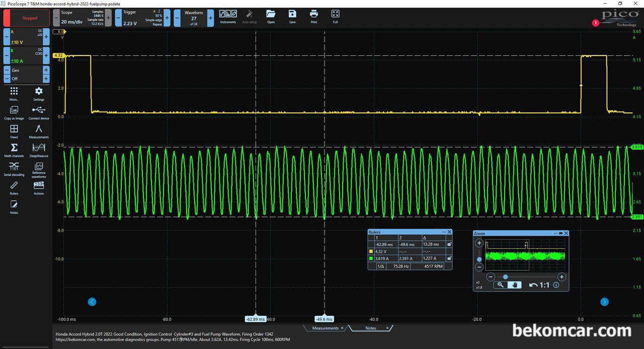Viewport: 644px width, 349px height.
Task: Toggle the time ruler lock in Rulers panel
Action: (449, 244)
